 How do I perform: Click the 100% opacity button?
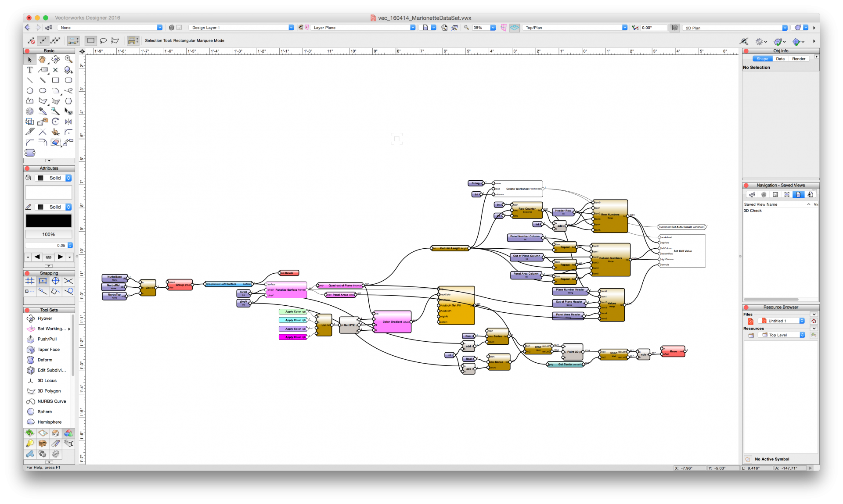[48, 234]
